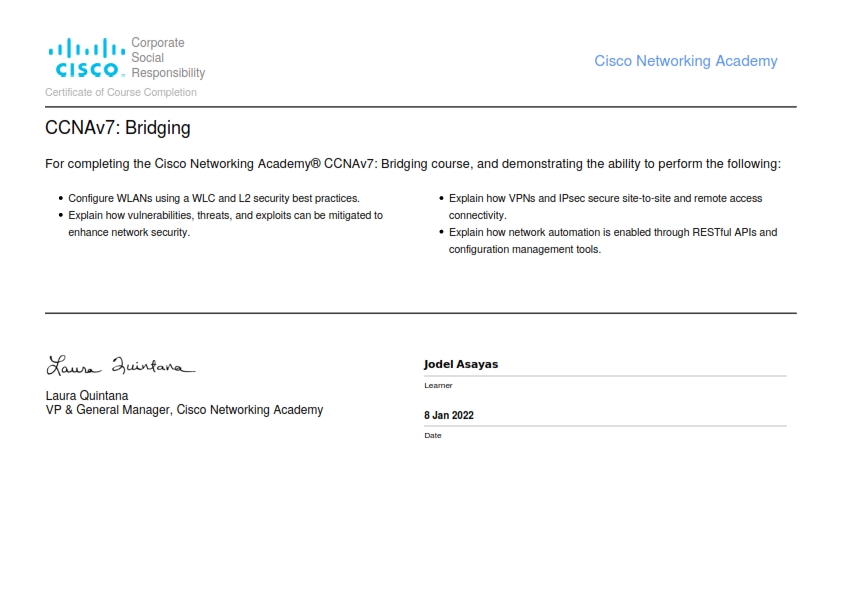Click the VP & General Manager title line
Viewport: 842px width, 595px height.
pyautogui.click(x=184, y=410)
